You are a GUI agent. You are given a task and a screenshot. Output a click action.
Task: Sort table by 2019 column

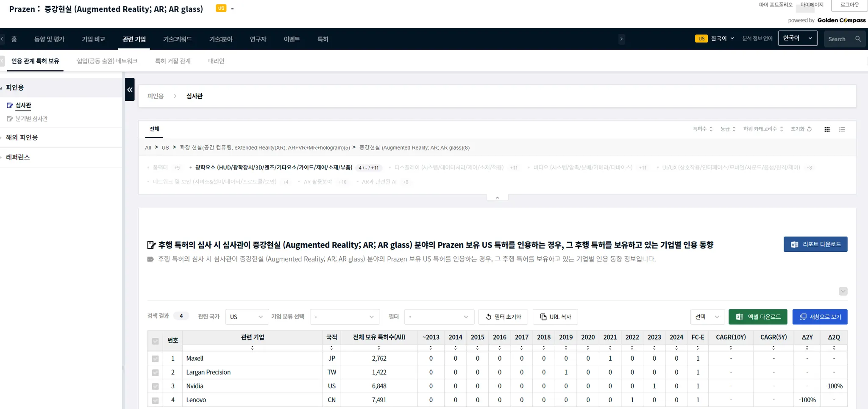click(x=566, y=348)
